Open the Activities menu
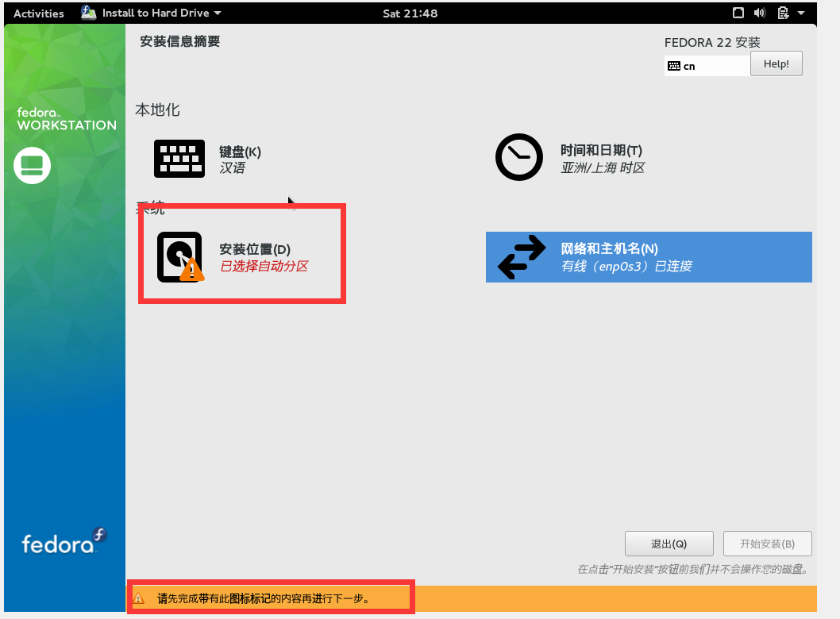 (37, 13)
